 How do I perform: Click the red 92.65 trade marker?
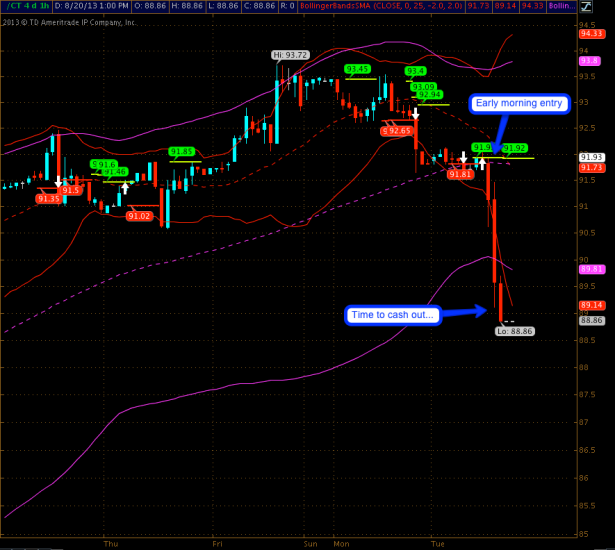tap(397, 130)
